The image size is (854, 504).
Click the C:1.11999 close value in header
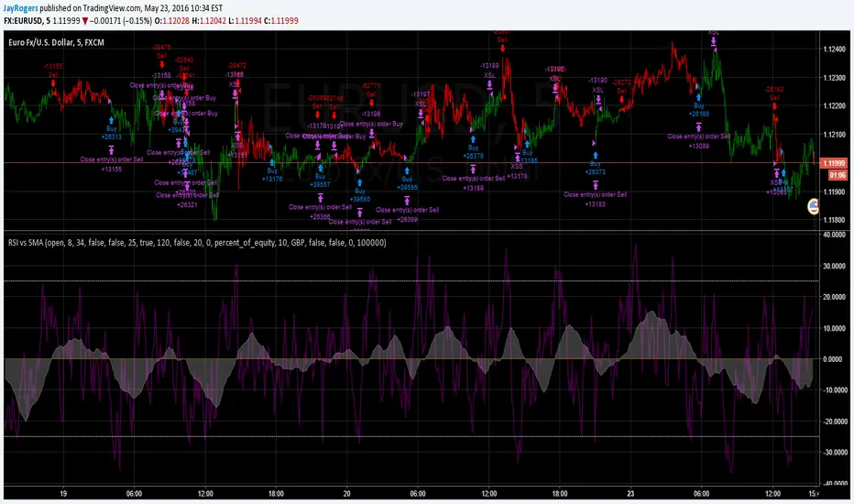[281, 21]
